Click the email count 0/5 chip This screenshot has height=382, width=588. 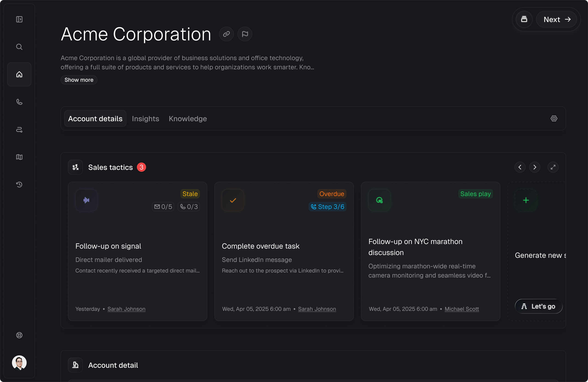click(x=163, y=207)
